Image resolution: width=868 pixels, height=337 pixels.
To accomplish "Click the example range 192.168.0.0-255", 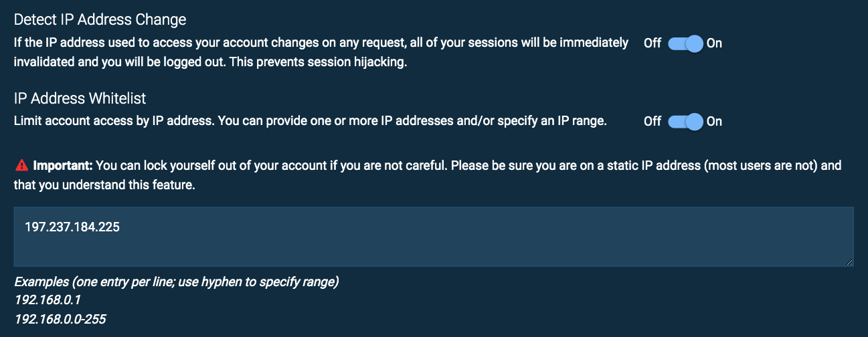I will (60, 319).
